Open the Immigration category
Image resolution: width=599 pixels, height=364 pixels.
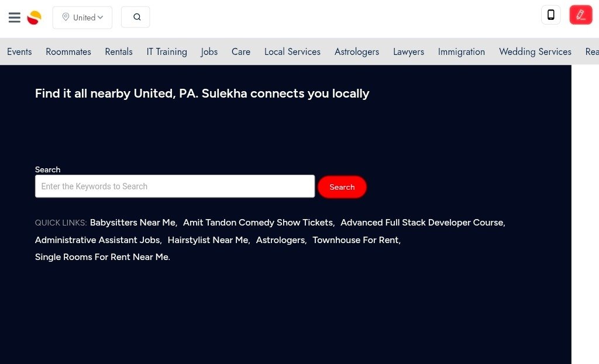(462, 51)
